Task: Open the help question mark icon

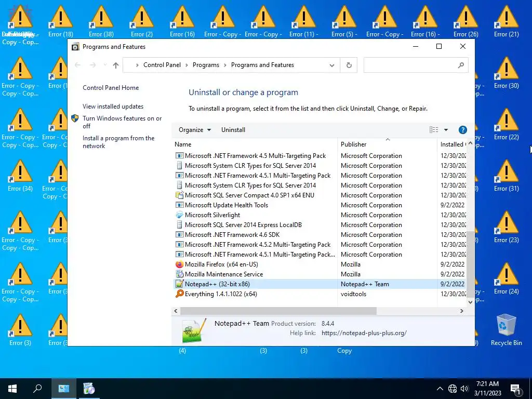Action: pos(462,130)
